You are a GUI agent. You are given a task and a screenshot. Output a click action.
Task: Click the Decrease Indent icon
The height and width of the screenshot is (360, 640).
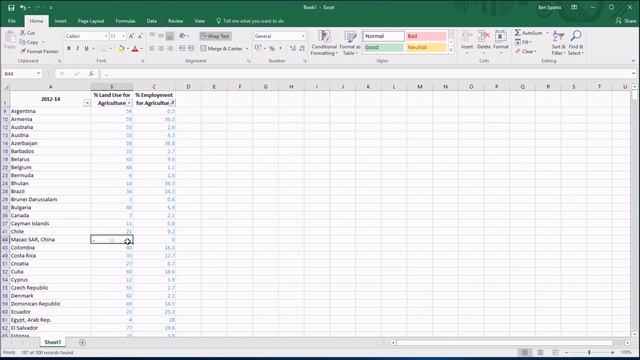click(x=182, y=48)
